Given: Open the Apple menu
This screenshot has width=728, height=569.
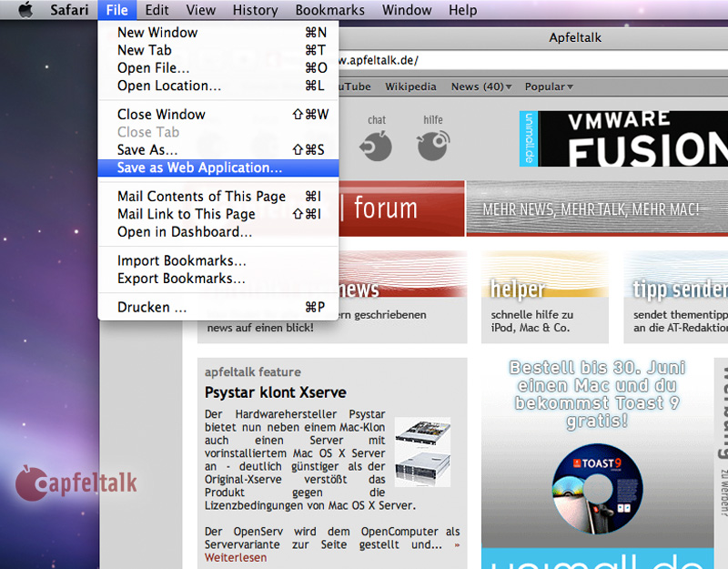Looking at the screenshot, I should [26, 9].
